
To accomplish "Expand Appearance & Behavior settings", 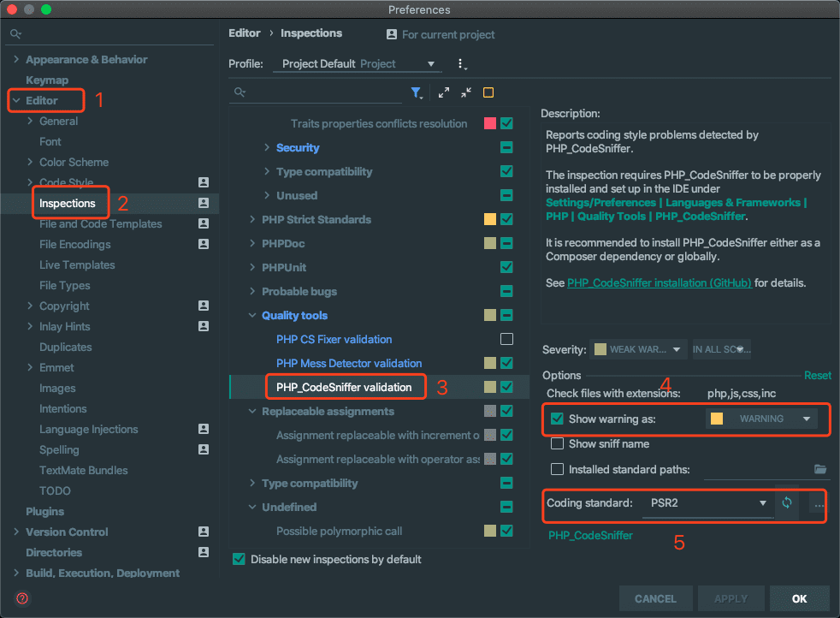I will (x=16, y=60).
